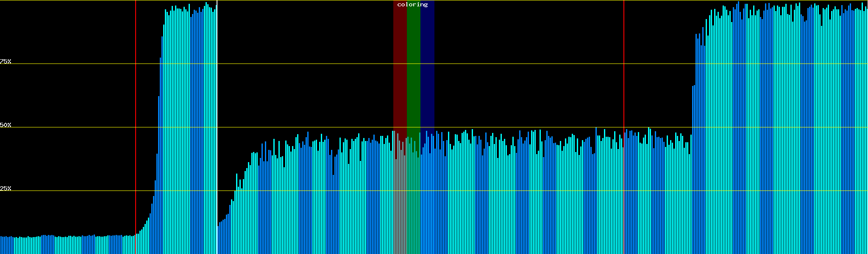
Task: Click the white vertical marker line
Action: [217, 106]
